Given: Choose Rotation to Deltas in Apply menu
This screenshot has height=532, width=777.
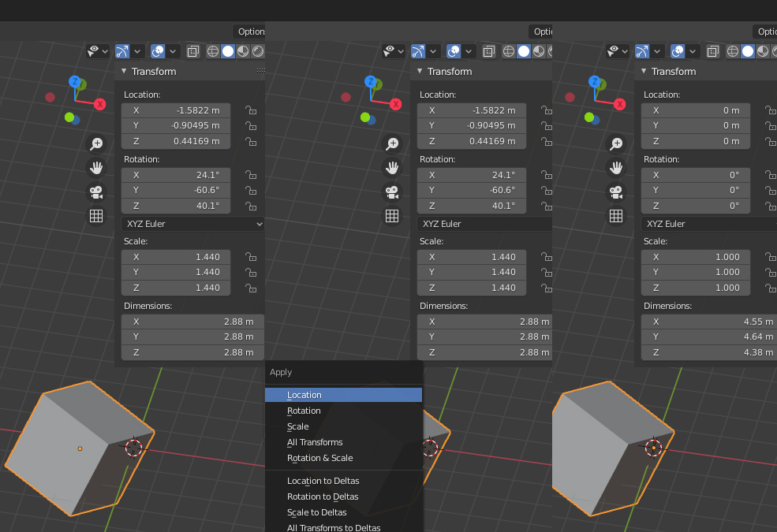Looking at the screenshot, I should 343,497.
